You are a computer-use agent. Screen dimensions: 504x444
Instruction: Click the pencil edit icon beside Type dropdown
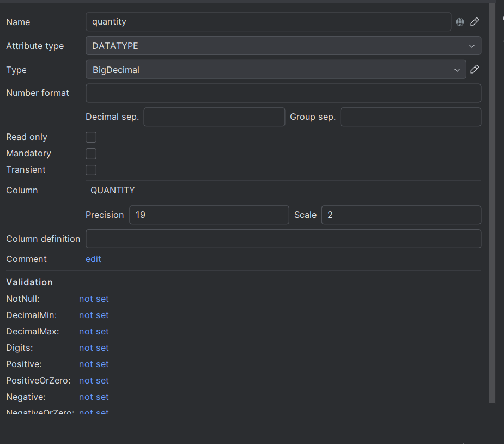[475, 69]
